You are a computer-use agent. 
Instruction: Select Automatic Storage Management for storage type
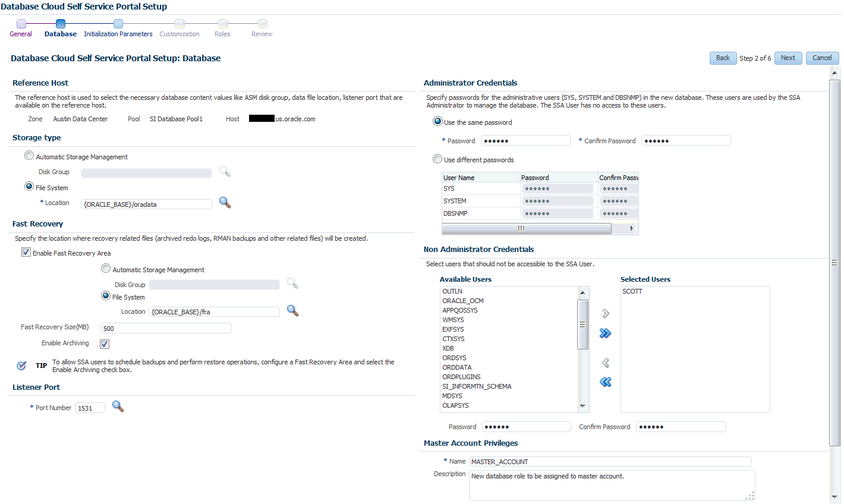[29, 156]
